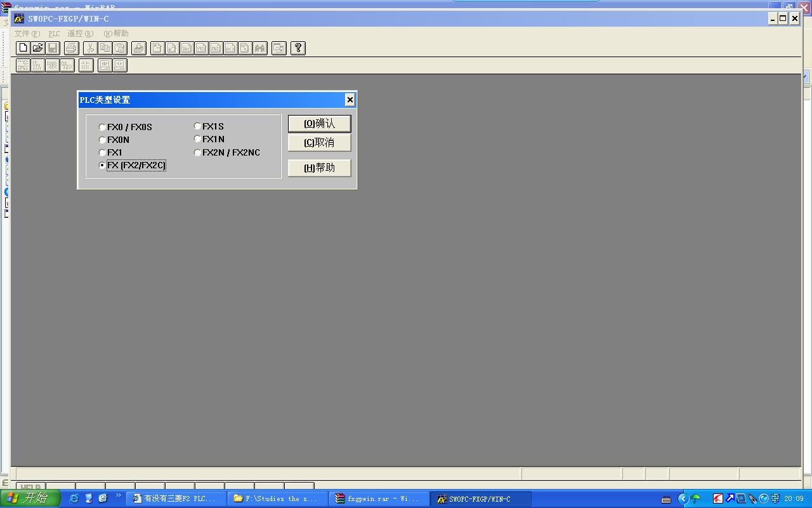Click the Open file folder icon

(38, 48)
